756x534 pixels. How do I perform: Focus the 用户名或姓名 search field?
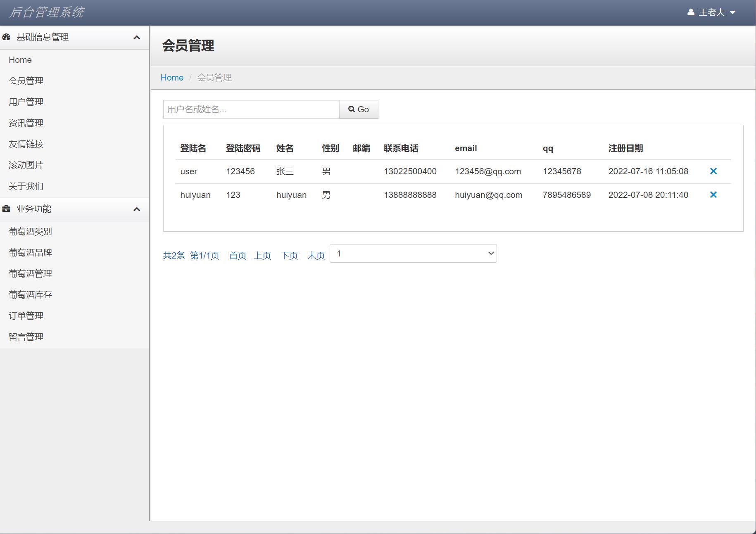(251, 109)
